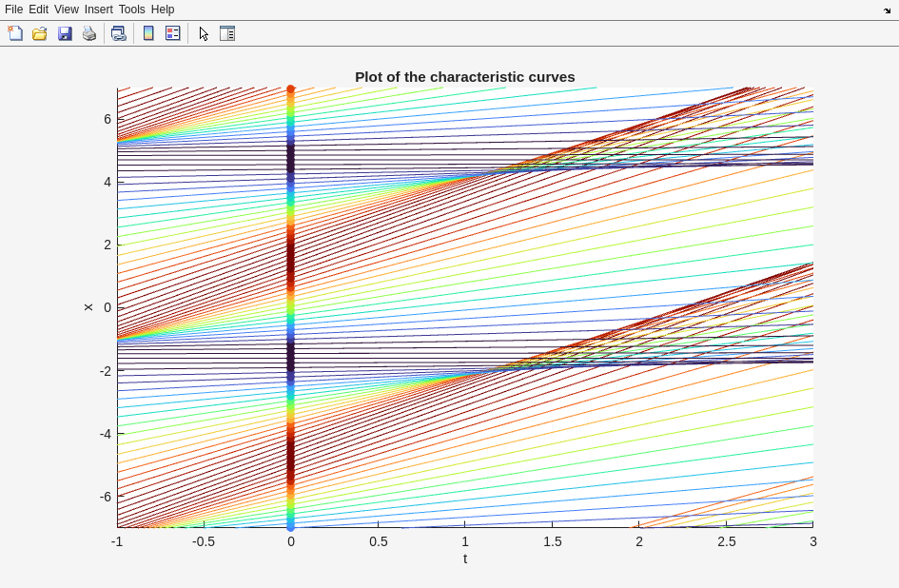
Task: Print the figure with the printer icon
Action: tap(89, 33)
